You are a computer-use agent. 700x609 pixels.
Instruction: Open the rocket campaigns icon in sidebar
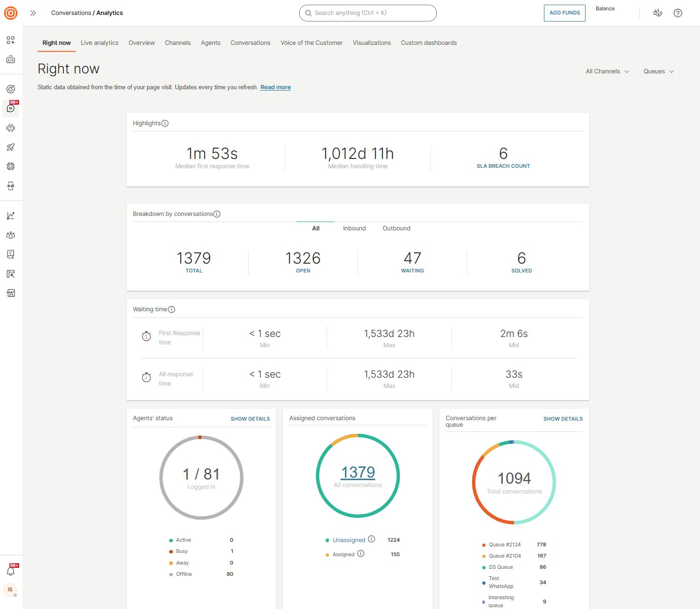click(11, 147)
